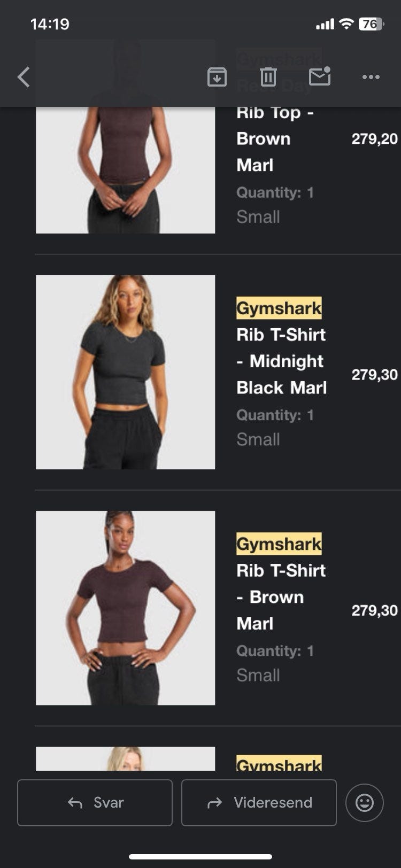This screenshot has height=868, width=401.
Task: Tap the back arrow icon
Action: tap(24, 77)
